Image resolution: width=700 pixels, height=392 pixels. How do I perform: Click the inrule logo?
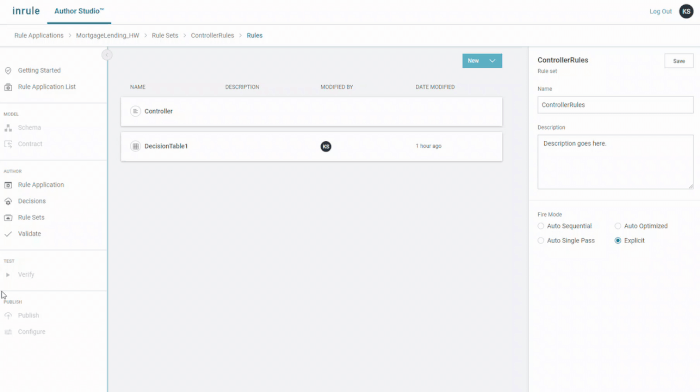pos(26,11)
